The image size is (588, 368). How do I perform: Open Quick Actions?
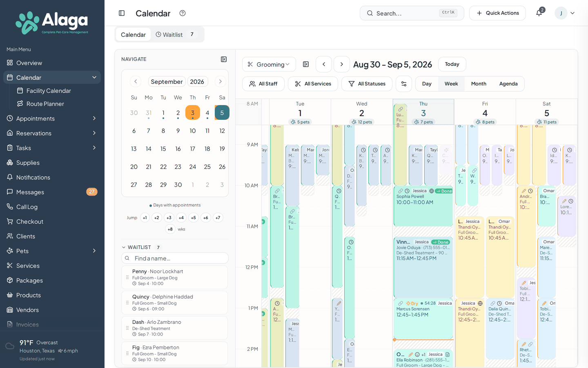point(497,13)
